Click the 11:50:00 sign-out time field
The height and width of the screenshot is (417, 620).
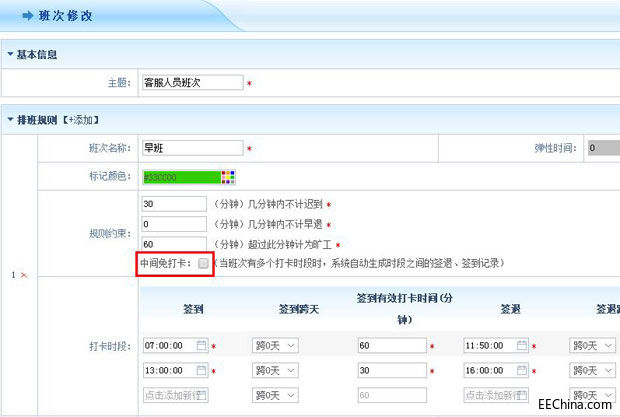click(496, 346)
